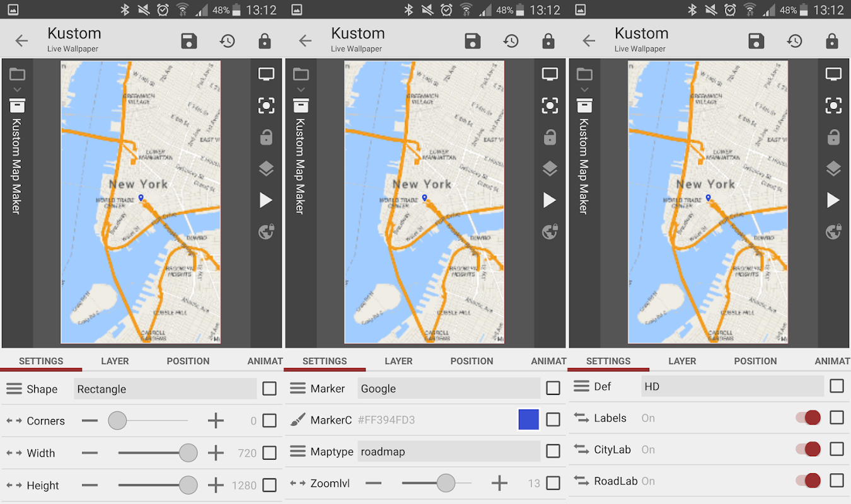
Task: Open the POSITION tab on the Marker settings screen
Action: point(472,361)
